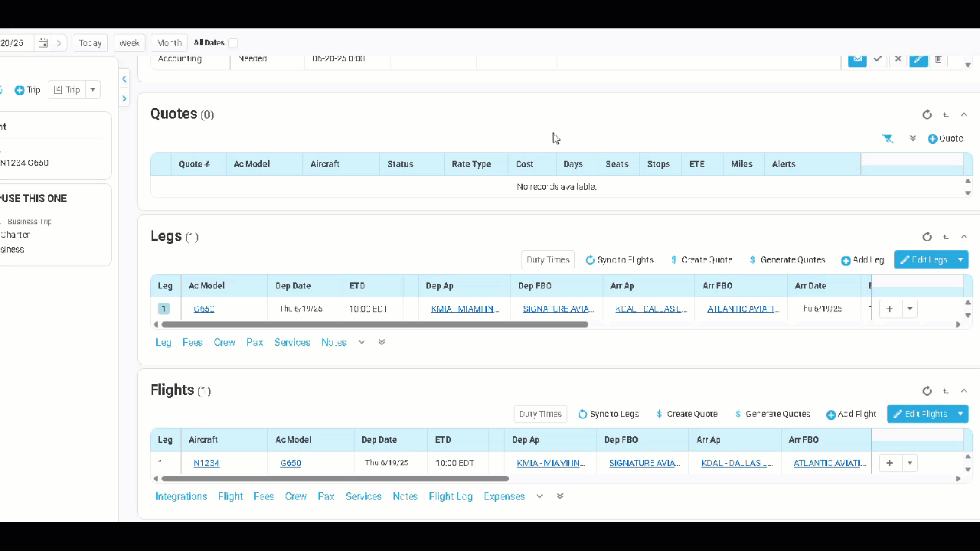Image resolution: width=980 pixels, height=551 pixels.
Task: Refresh the Flights section
Action: (927, 391)
